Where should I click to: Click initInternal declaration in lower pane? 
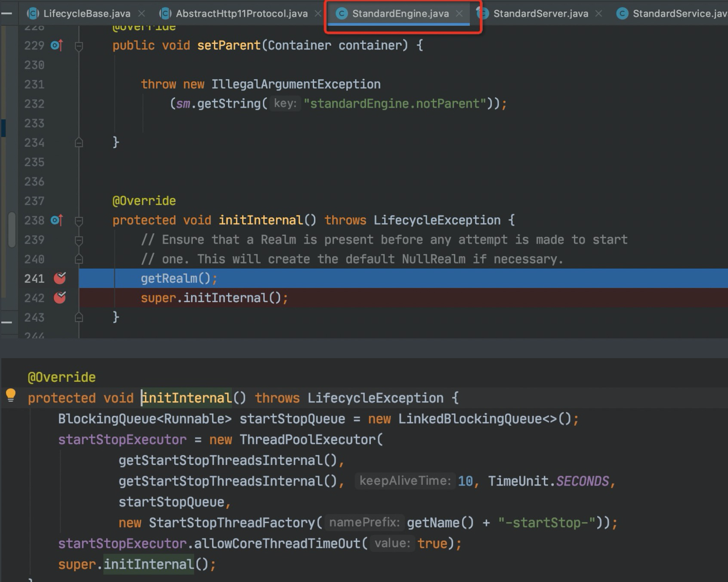pos(187,398)
